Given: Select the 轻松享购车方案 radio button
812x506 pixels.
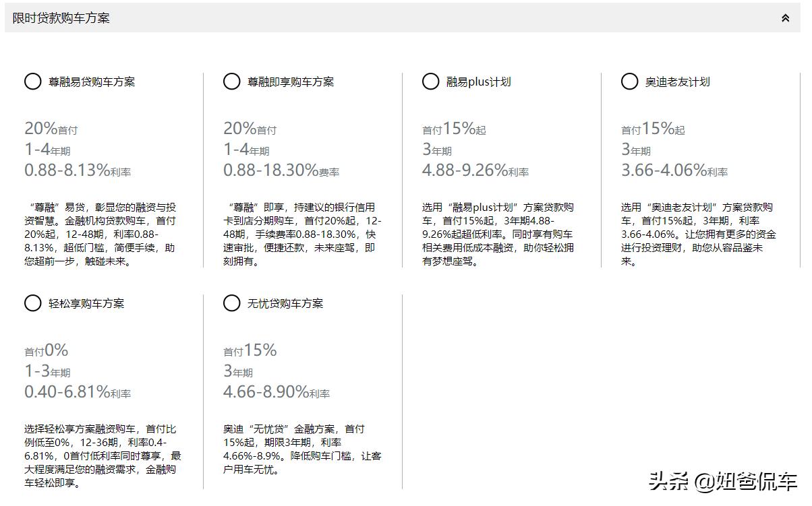Looking at the screenshot, I should (32, 303).
